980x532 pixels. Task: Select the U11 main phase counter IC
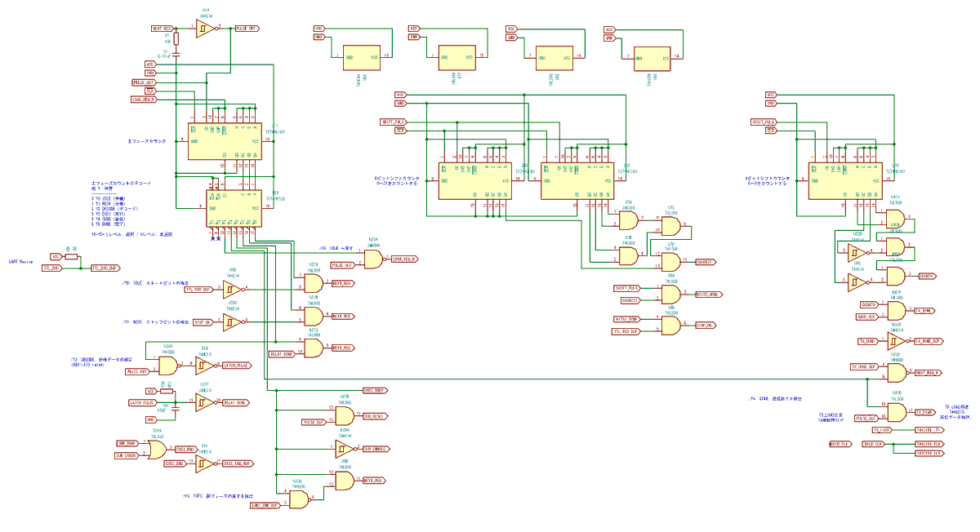(225, 141)
